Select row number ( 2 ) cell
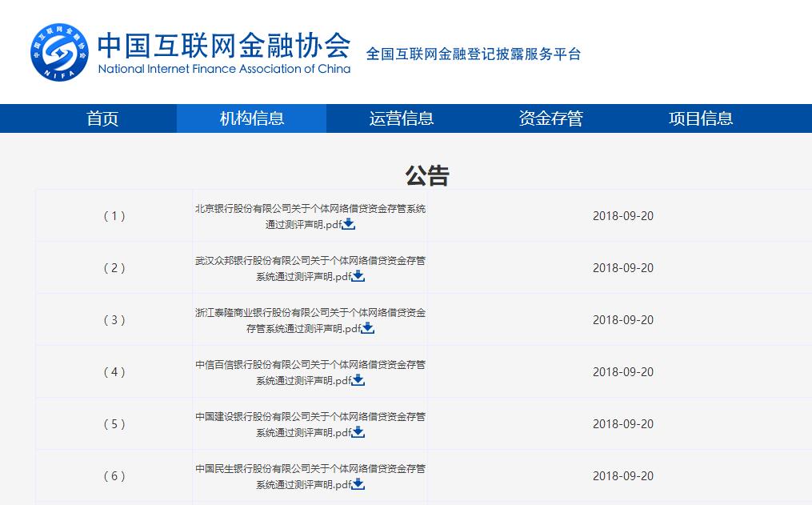Screen dimensions: 812x505 [114, 268]
